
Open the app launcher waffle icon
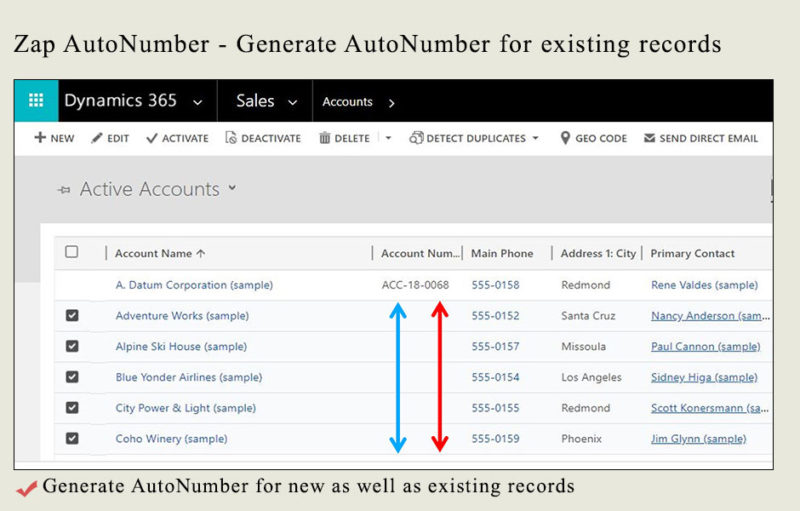(36, 100)
